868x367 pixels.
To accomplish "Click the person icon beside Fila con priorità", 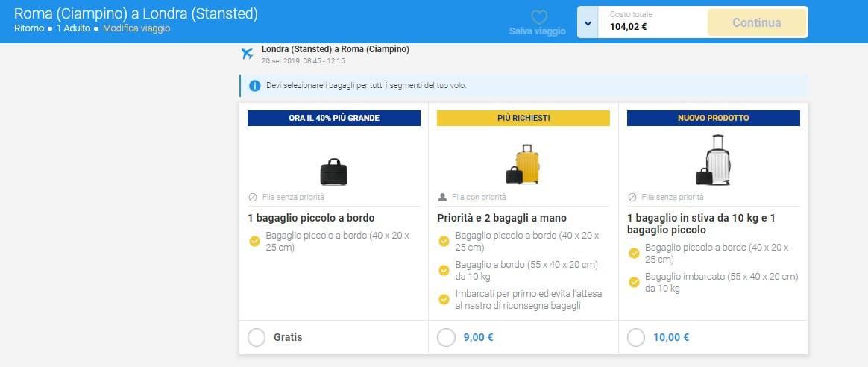I will pos(442,198).
